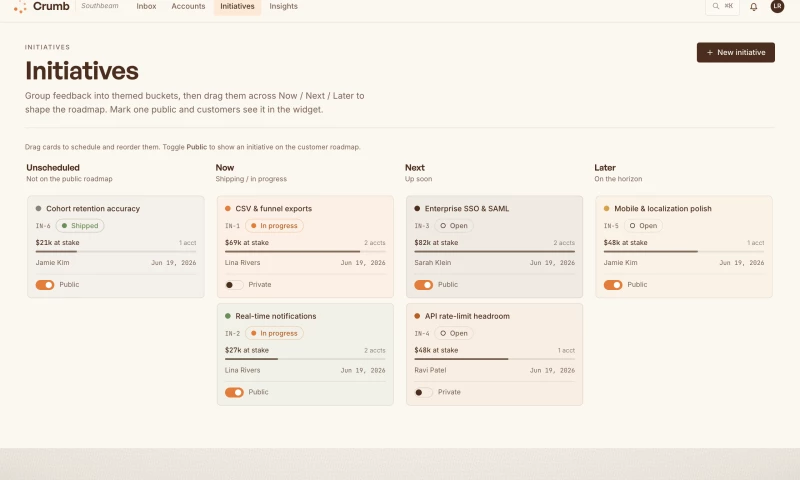Viewport: 800px width, 480px height.
Task: Go to the Inbox tab
Action: click(146, 6)
